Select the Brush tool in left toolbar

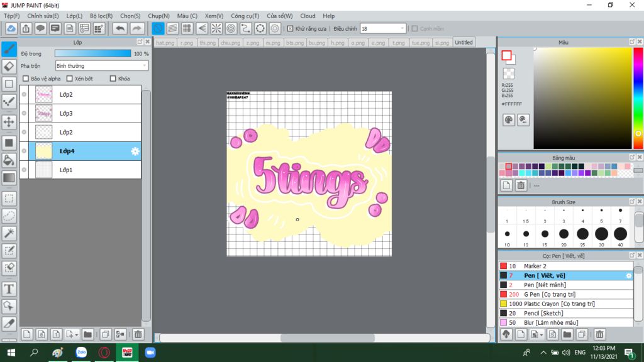[9, 49]
